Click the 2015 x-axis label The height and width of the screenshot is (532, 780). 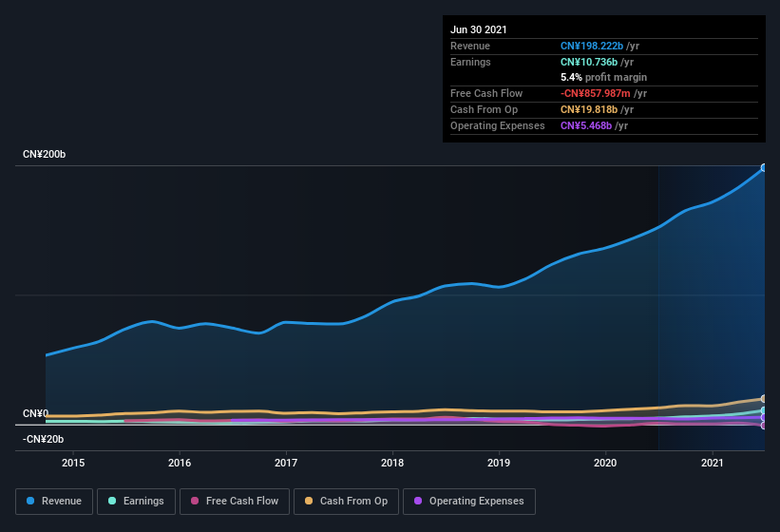73,463
